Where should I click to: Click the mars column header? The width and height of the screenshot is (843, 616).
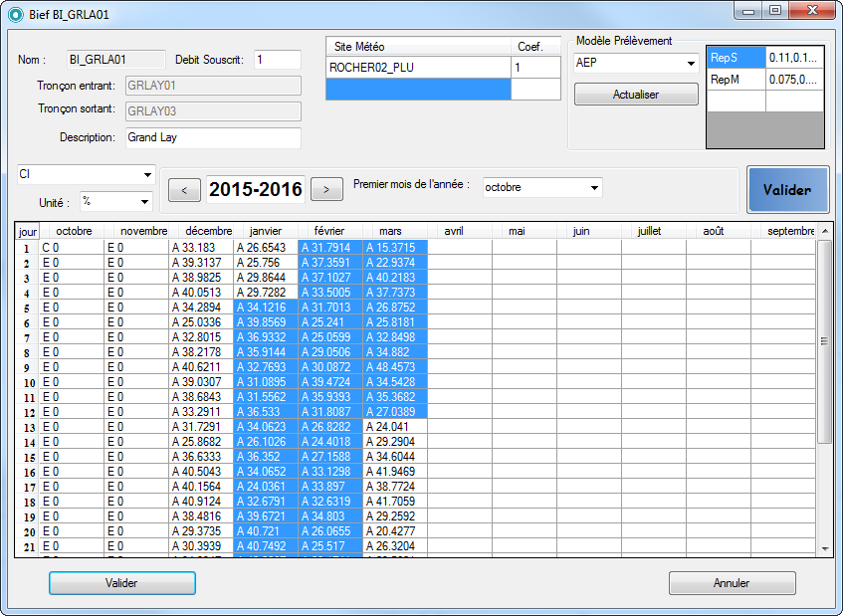(395, 231)
